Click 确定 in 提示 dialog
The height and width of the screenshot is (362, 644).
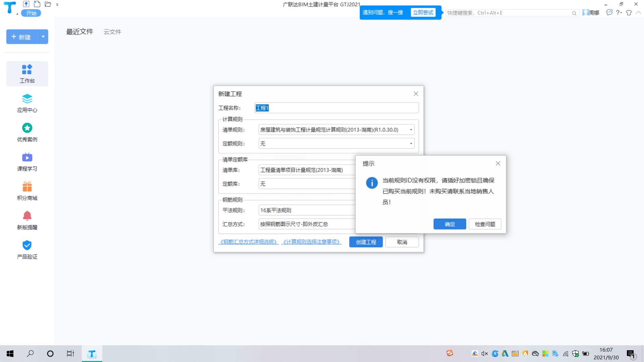coord(450,224)
